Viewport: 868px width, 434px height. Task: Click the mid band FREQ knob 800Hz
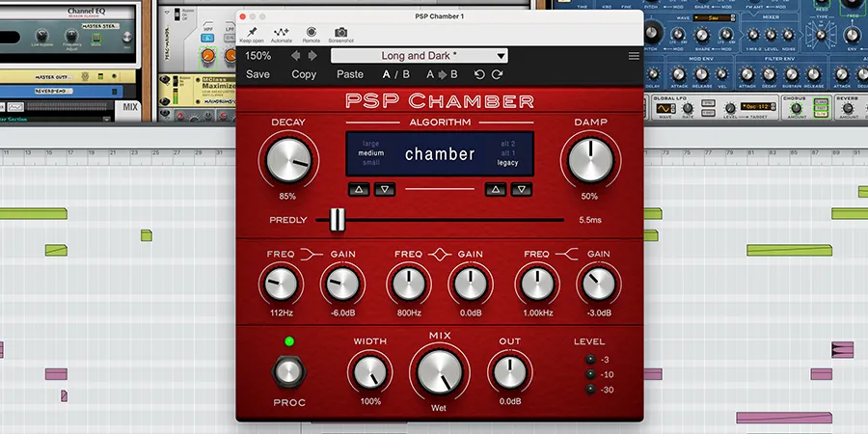click(x=409, y=284)
